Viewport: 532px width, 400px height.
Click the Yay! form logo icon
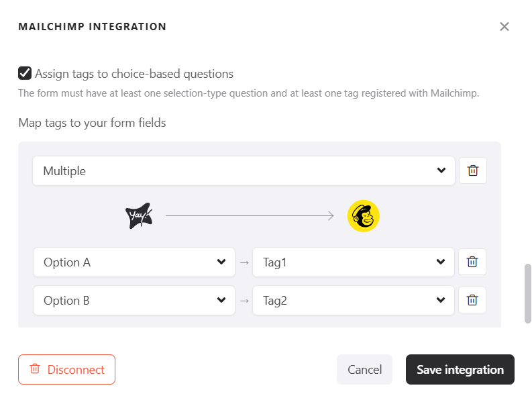pos(139,215)
